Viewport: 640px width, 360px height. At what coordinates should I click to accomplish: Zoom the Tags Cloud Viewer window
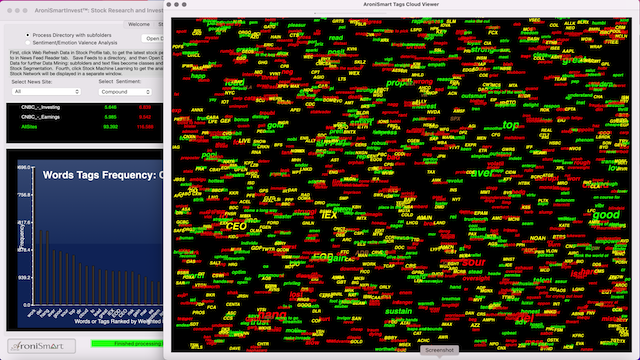click(184, 4)
